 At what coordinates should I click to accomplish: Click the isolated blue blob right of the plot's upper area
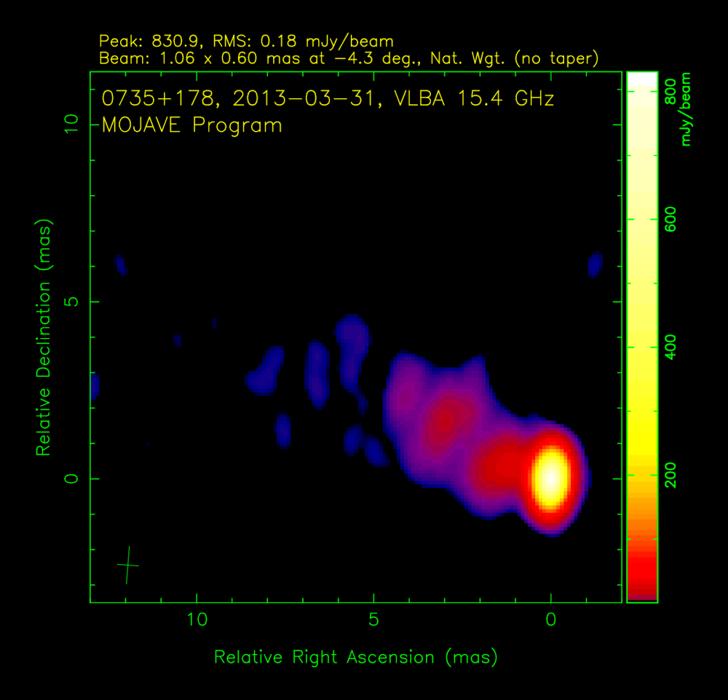click(595, 264)
